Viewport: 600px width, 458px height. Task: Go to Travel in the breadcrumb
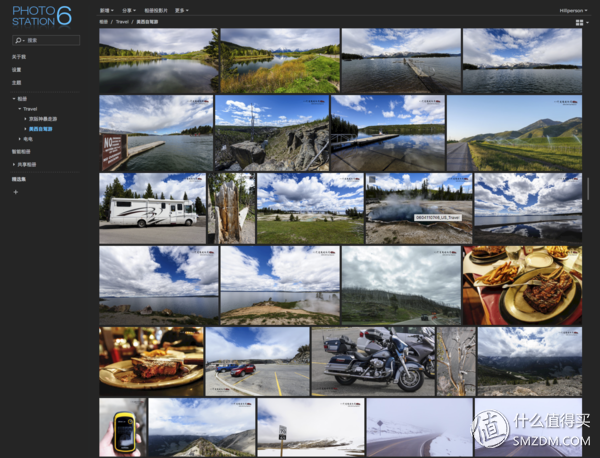coord(122,22)
